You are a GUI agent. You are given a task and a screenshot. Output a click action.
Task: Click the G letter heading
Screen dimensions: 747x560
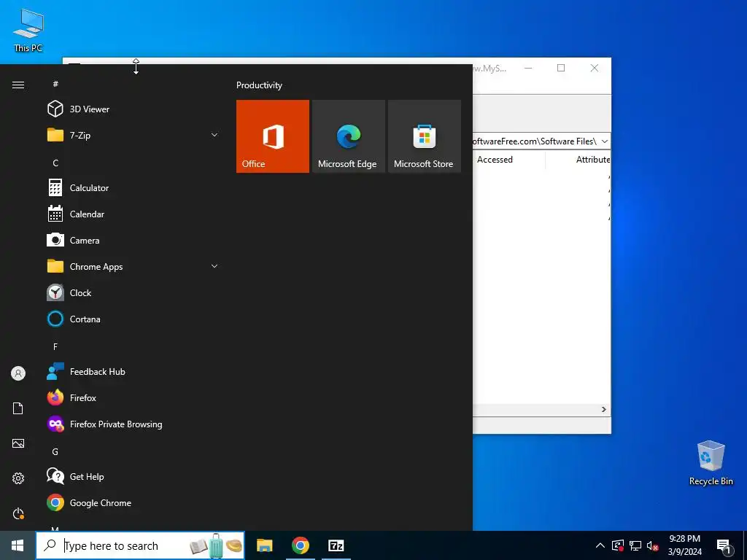click(55, 451)
